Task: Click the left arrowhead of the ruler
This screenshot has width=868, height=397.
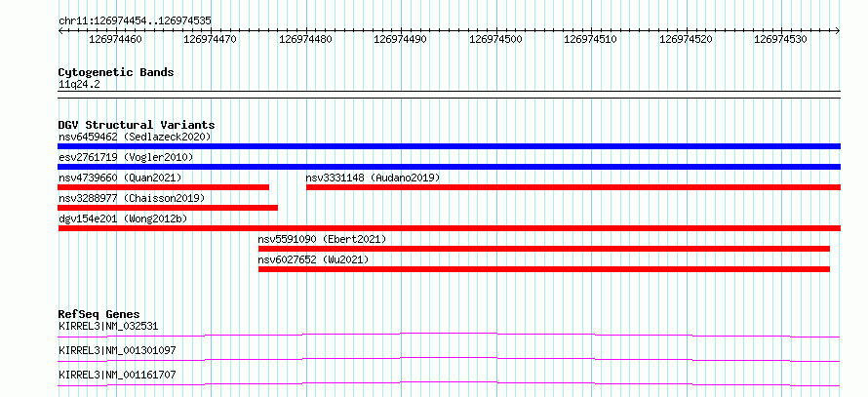Action: tap(60, 30)
